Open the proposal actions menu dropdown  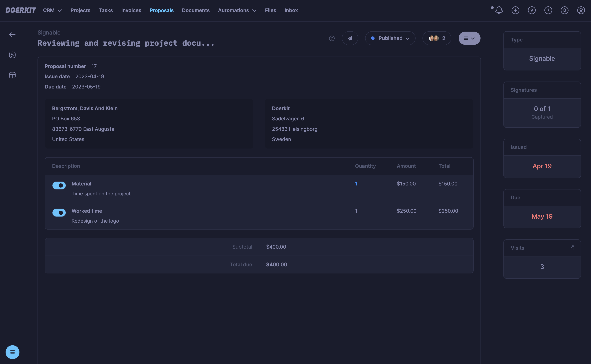coord(469,38)
